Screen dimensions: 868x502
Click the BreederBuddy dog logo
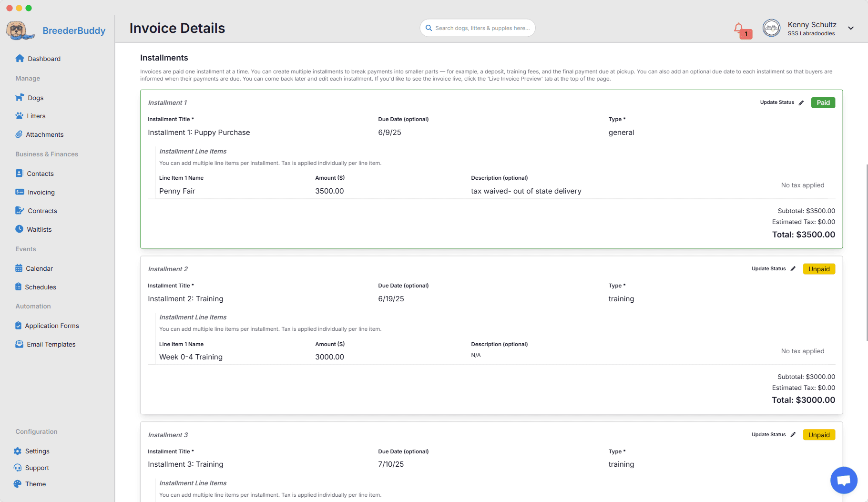point(20,30)
